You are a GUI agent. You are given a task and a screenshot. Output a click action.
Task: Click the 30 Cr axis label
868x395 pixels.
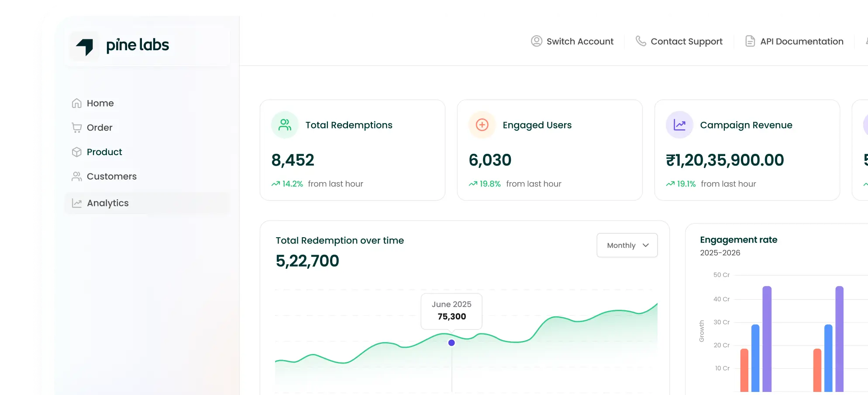point(721,322)
